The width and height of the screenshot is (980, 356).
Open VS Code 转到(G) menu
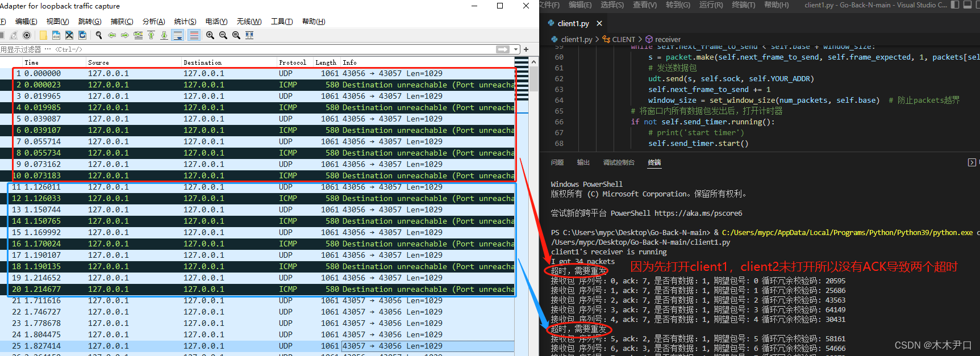pos(678,5)
